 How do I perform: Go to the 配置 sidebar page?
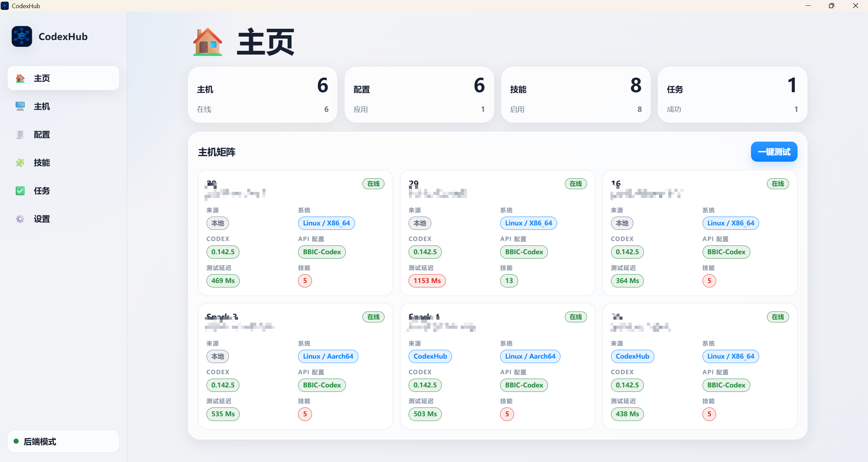63,135
